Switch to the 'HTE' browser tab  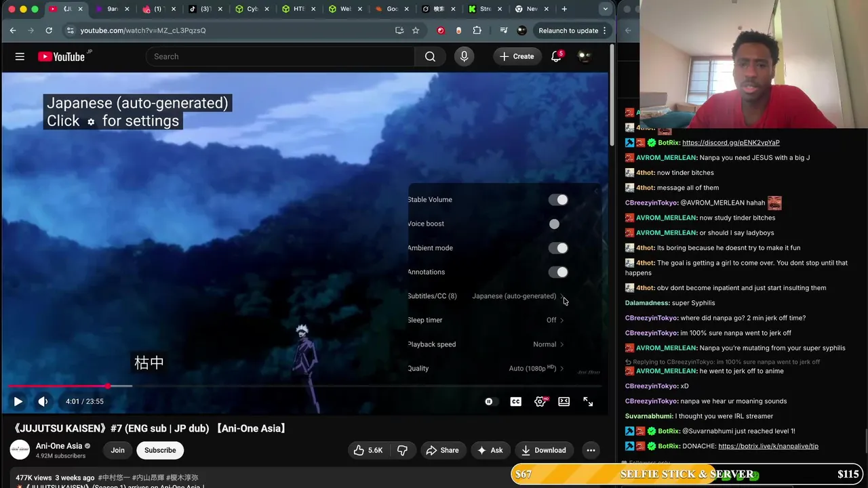point(298,9)
